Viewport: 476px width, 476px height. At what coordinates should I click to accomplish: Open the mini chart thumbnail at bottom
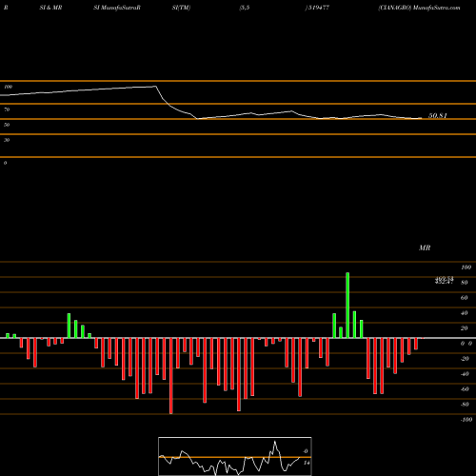tap(235, 456)
